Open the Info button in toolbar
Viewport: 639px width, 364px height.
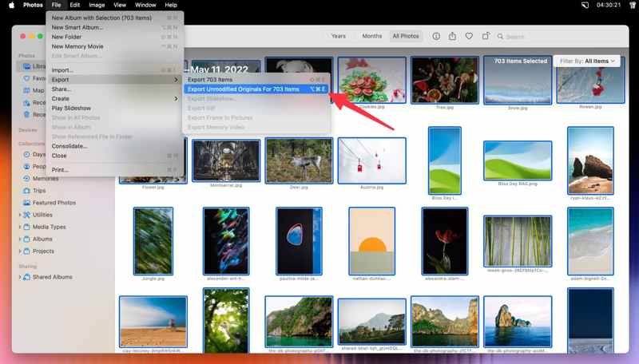436,36
